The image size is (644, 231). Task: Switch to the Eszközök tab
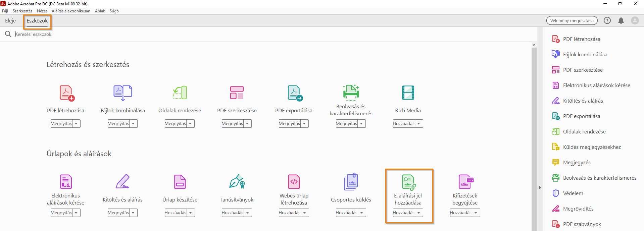coord(37,21)
